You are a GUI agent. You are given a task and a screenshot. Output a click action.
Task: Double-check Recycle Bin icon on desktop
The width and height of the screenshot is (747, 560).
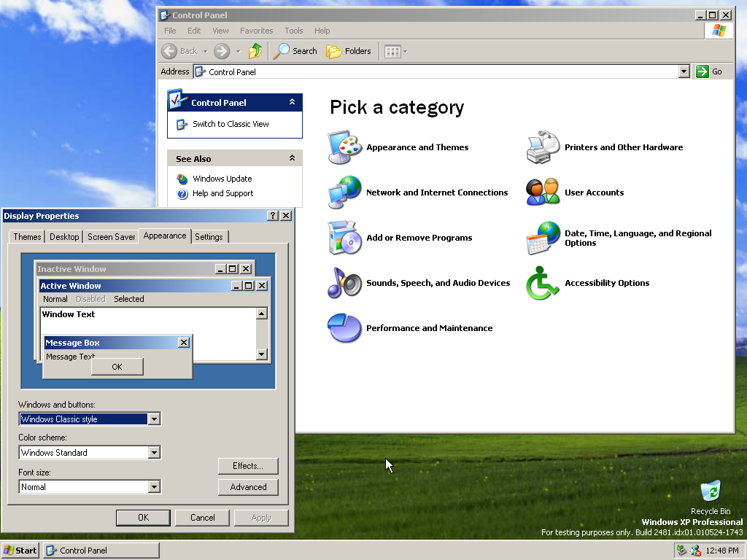[710, 491]
